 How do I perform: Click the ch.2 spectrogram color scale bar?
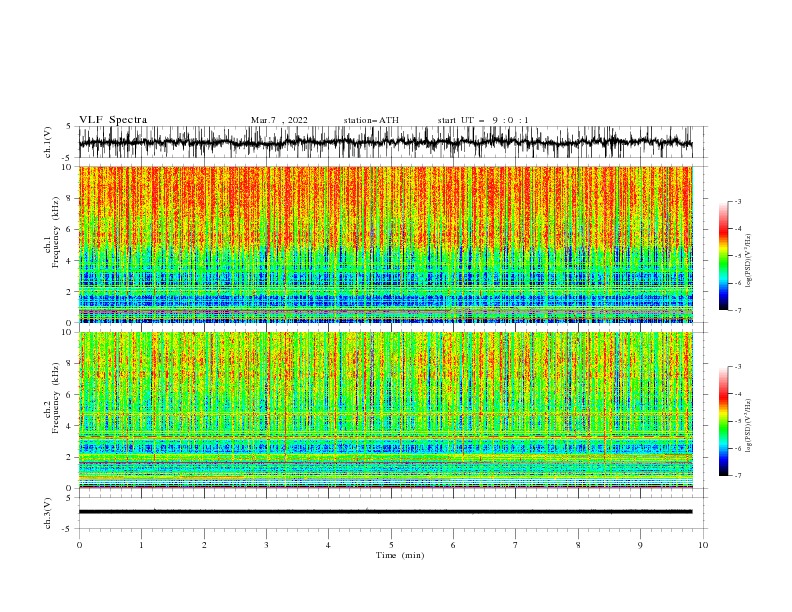pyautogui.click(x=723, y=421)
